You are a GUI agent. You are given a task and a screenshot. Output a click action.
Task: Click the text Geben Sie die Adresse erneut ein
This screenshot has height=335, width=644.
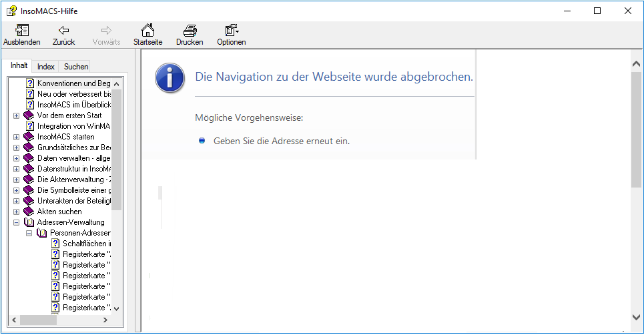point(282,141)
